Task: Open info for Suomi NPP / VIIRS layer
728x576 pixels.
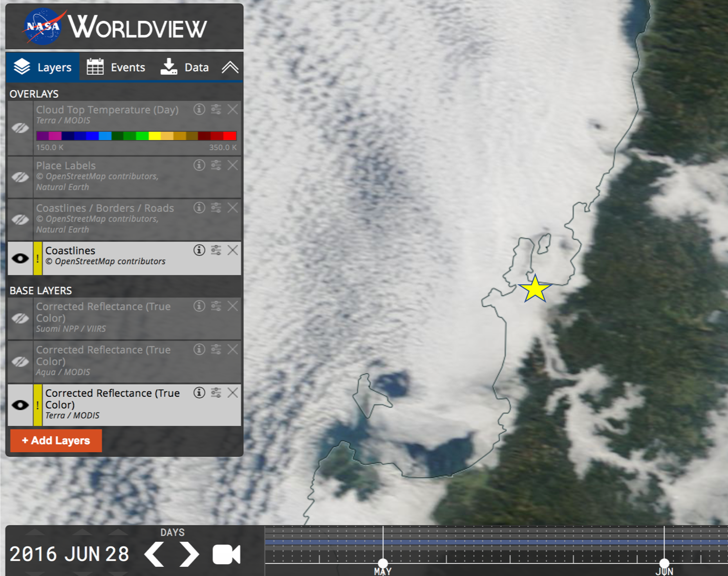Action: coord(199,306)
